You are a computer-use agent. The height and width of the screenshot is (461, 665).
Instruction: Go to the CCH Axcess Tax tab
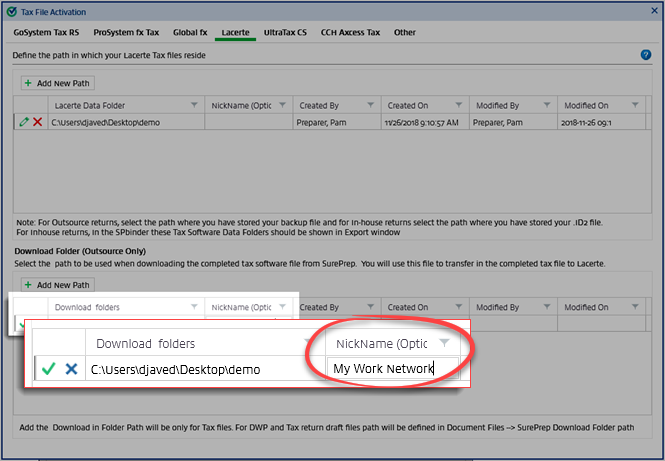coord(350,32)
